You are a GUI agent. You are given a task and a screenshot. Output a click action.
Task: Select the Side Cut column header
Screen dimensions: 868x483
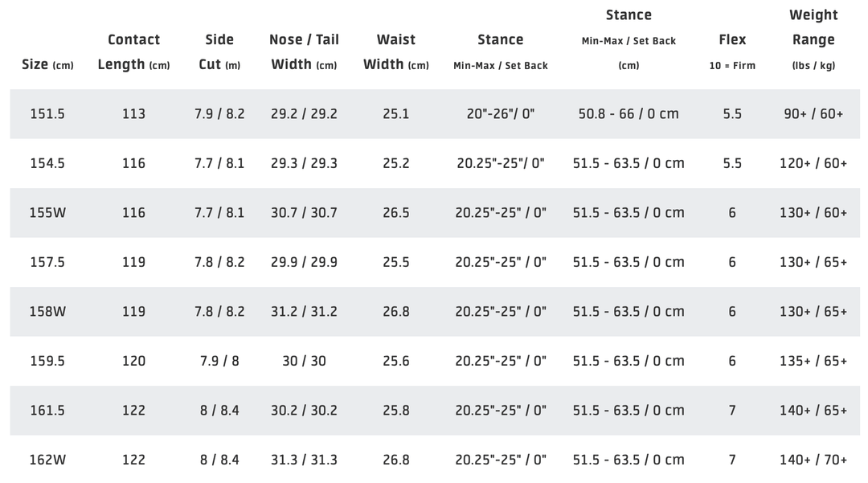[219, 52]
